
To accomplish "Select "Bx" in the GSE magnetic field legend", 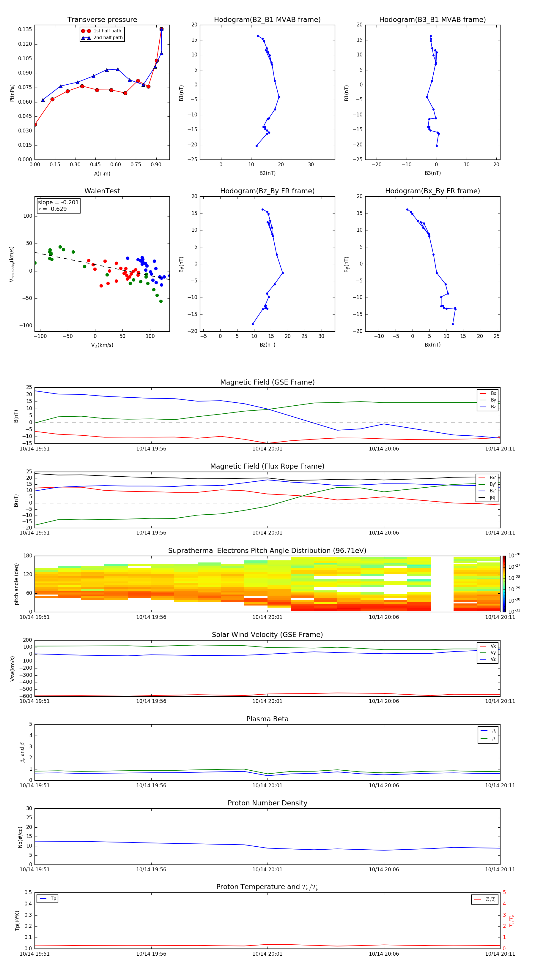I will [x=488, y=393].
